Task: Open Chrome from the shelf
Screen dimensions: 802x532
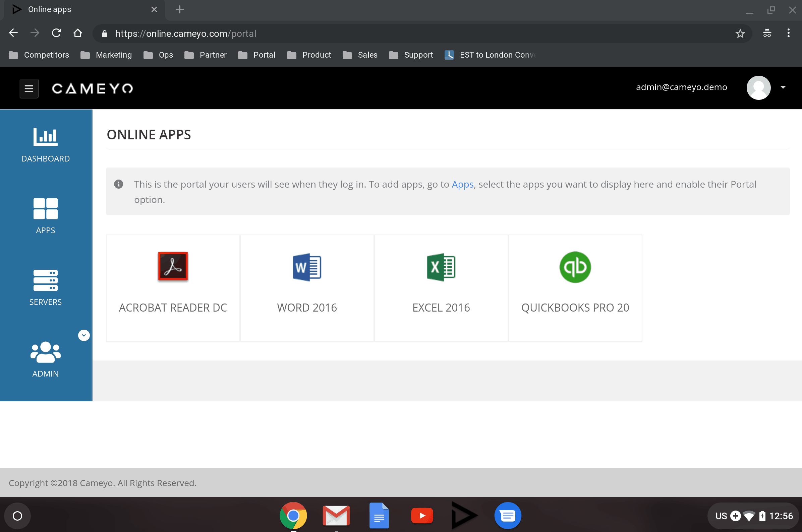Action: [293, 516]
